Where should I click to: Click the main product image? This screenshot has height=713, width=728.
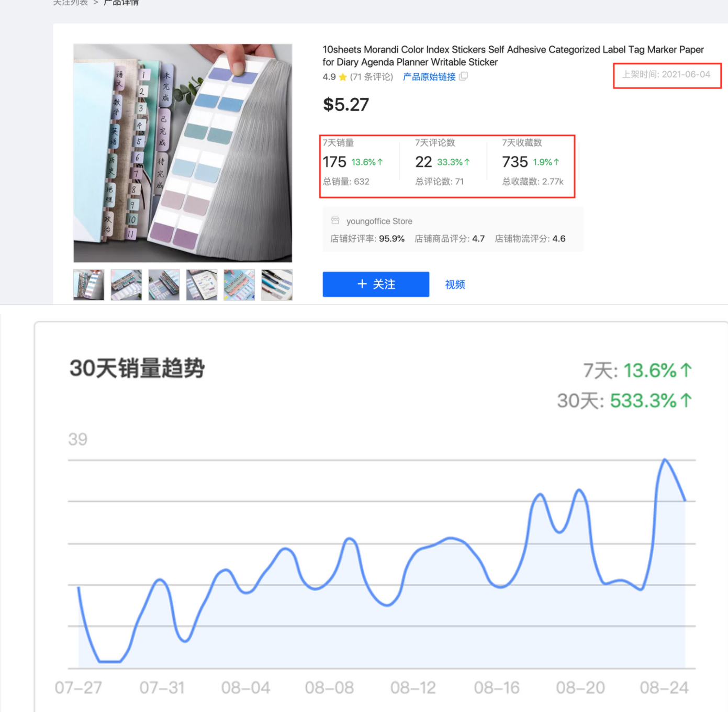(182, 153)
